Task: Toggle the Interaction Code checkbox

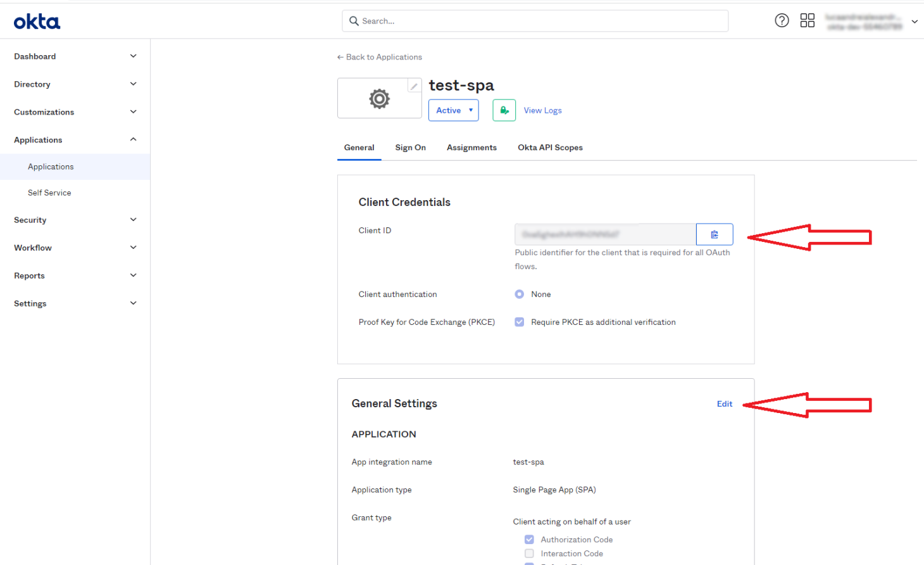Action: (529, 554)
